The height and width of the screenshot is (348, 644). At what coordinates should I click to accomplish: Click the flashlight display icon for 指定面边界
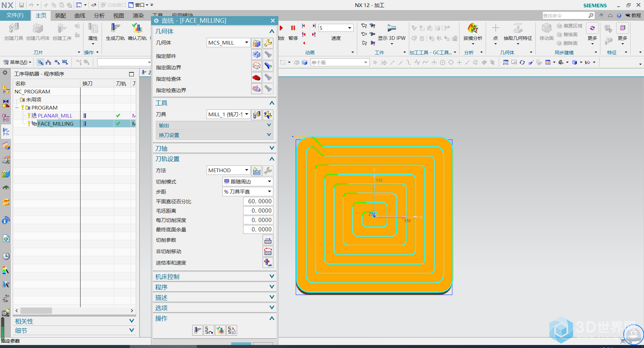(268, 66)
